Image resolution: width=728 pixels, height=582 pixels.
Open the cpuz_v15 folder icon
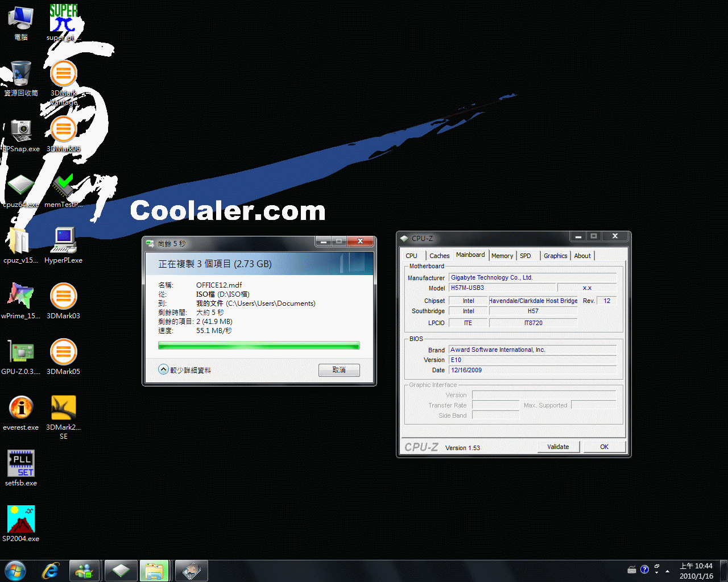pyautogui.click(x=21, y=246)
